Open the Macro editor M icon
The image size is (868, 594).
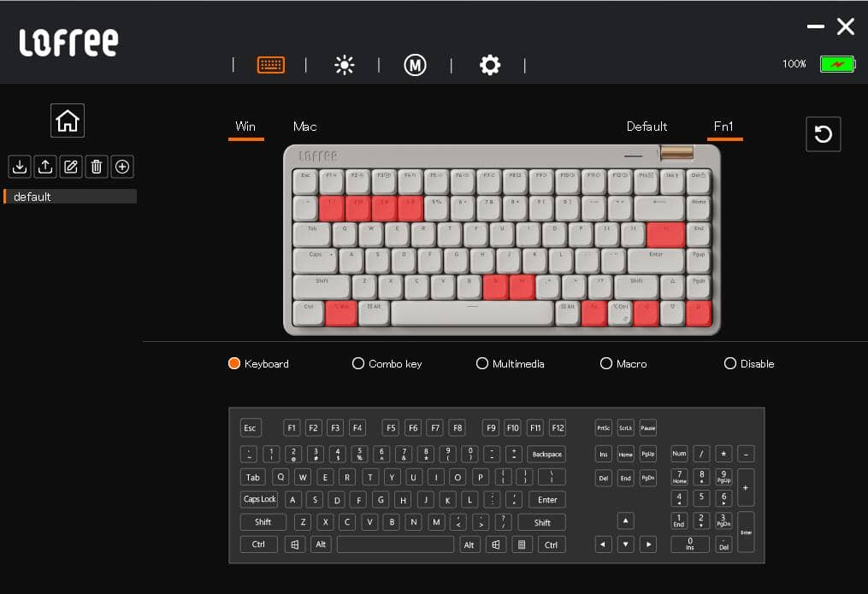click(x=415, y=65)
